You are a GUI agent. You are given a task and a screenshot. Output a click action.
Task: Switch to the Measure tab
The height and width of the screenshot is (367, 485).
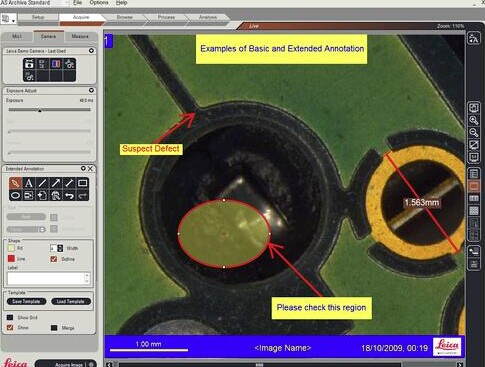pyautogui.click(x=80, y=36)
